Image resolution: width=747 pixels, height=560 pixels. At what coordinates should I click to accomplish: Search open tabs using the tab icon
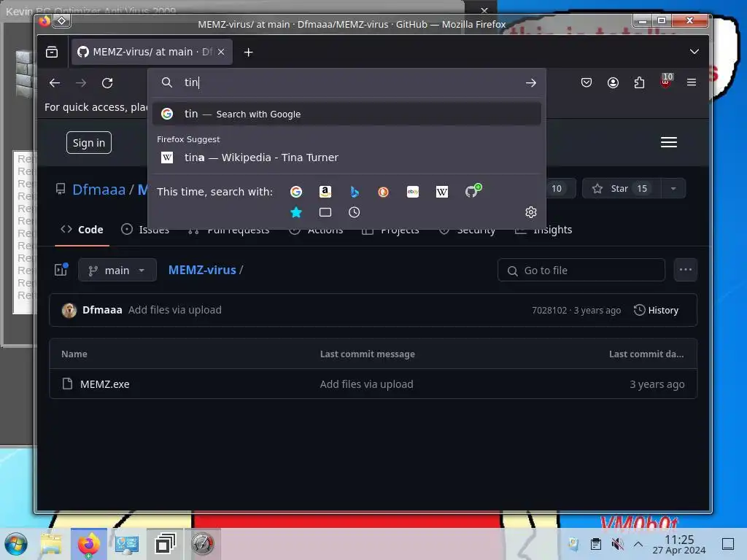pyautogui.click(x=325, y=212)
